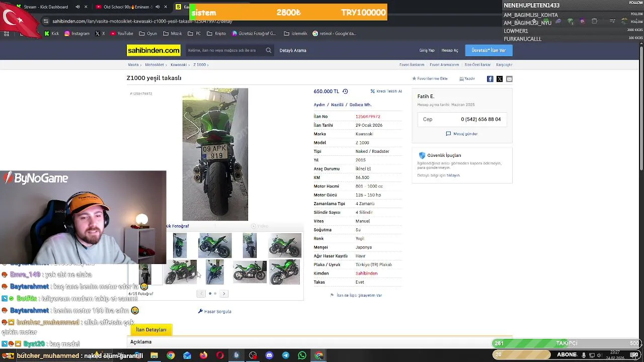Open Detaylı Arama link
This screenshot has height=362, width=644.
coord(293,50)
